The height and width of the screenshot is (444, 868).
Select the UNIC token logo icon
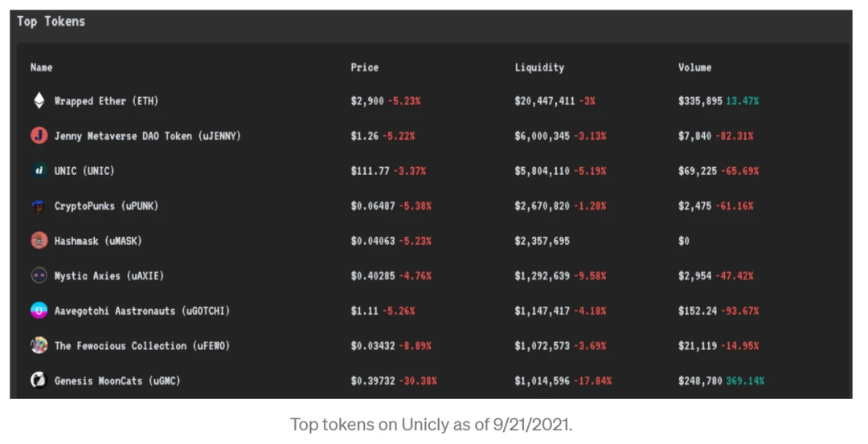pos(39,170)
